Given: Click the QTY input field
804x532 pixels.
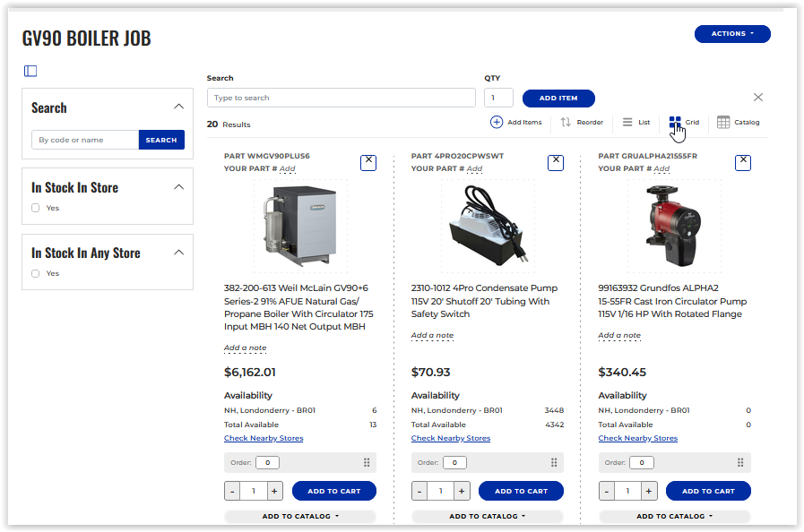Looking at the screenshot, I should 498,98.
